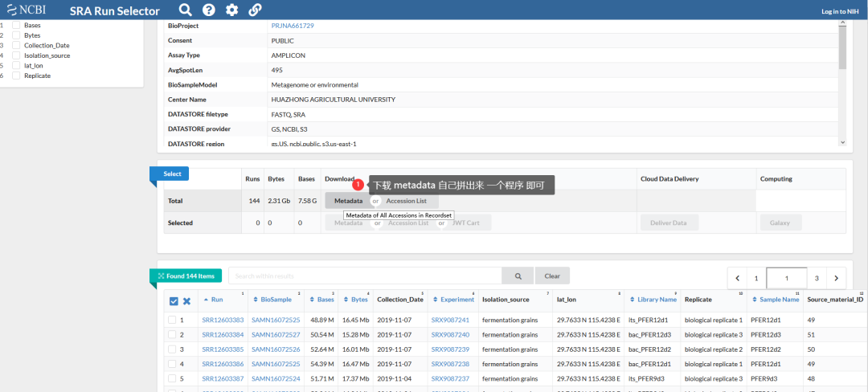Go to previous results page arrow

click(737, 278)
